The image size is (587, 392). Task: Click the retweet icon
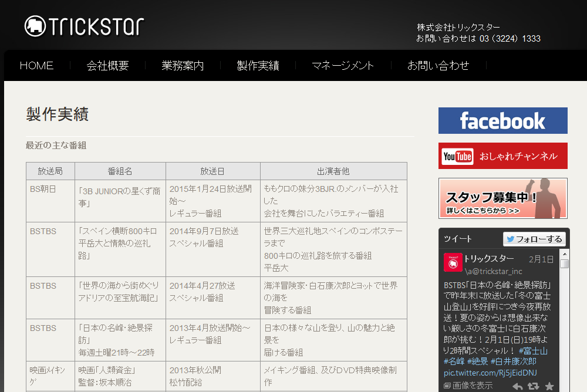[x=533, y=386]
